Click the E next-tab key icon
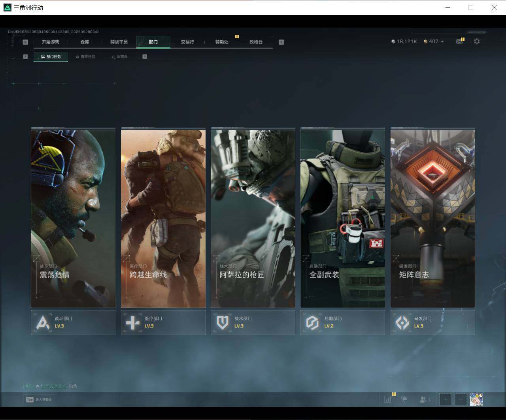Screen dimensions: 506x420 pyautogui.click(x=281, y=42)
